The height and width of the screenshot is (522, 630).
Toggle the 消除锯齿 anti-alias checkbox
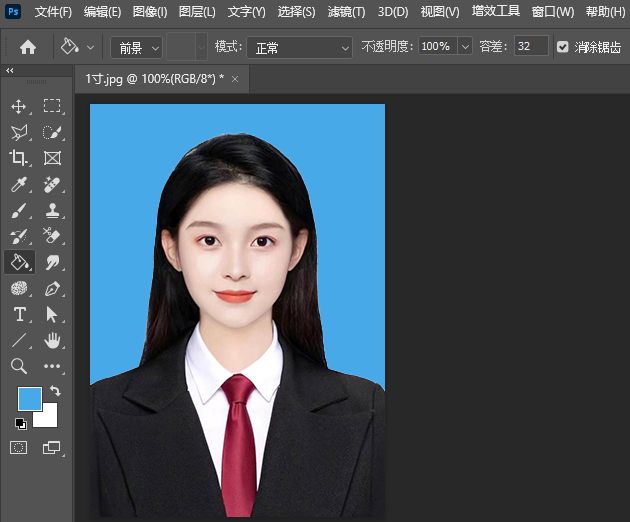click(x=562, y=47)
